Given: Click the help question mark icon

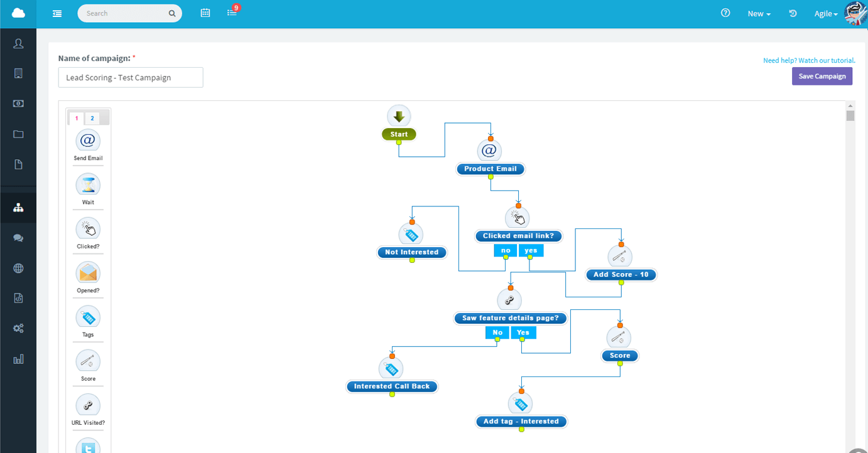Looking at the screenshot, I should (x=725, y=13).
